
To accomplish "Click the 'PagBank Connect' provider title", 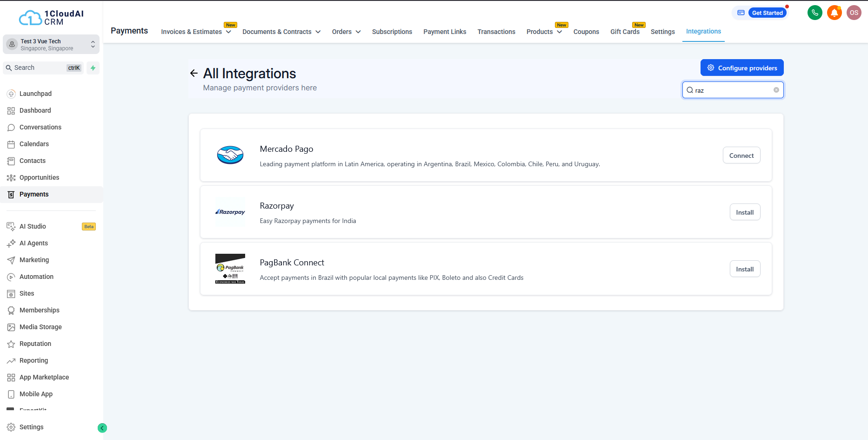I will tap(292, 263).
